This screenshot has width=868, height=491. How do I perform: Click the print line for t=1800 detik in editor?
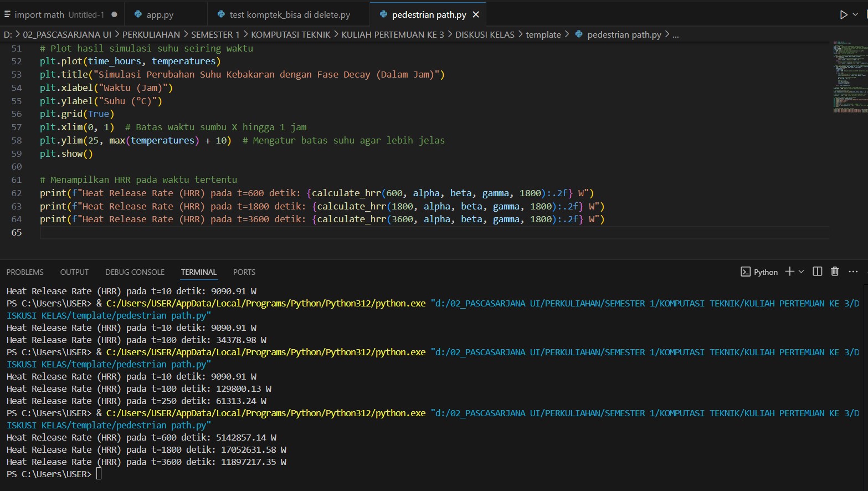(x=322, y=207)
